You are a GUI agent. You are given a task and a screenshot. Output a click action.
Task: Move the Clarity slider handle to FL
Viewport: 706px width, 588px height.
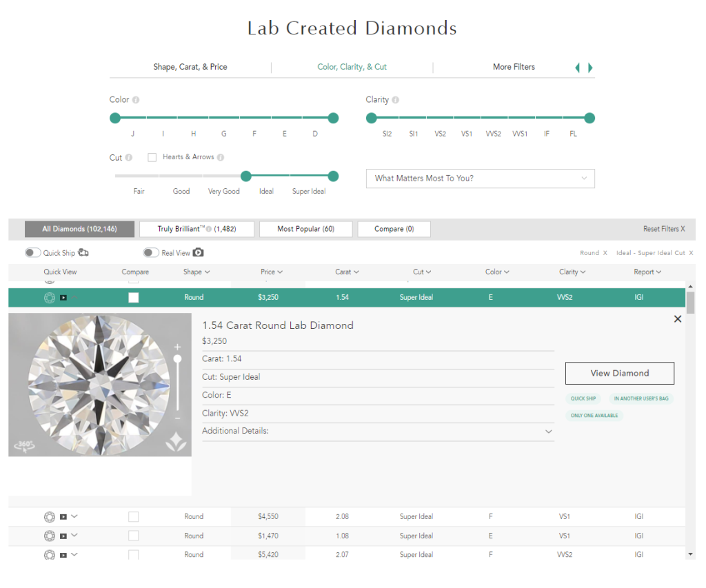589,118
